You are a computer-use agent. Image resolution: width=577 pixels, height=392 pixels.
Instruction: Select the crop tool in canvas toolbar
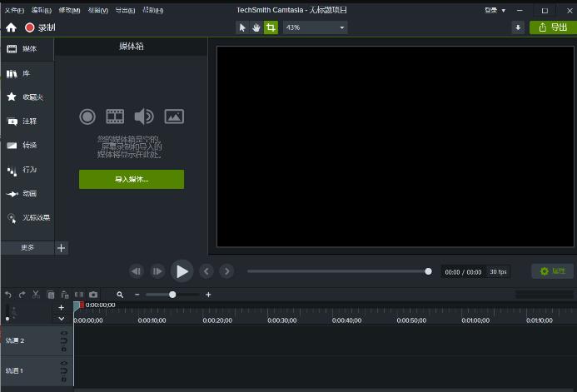point(271,27)
